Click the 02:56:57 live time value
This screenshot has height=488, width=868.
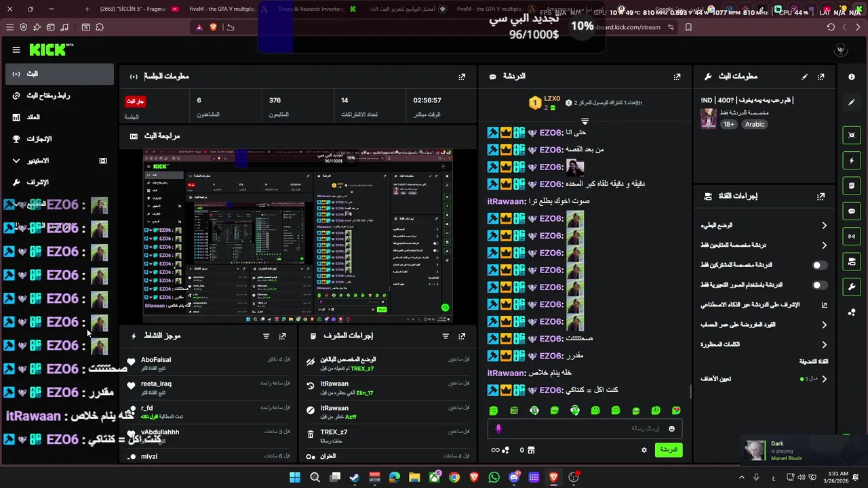[x=427, y=100]
